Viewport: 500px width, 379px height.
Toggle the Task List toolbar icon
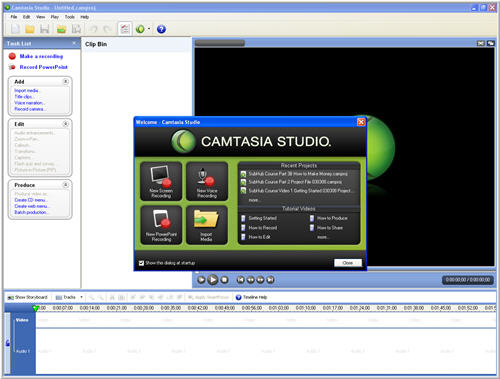tap(125, 29)
